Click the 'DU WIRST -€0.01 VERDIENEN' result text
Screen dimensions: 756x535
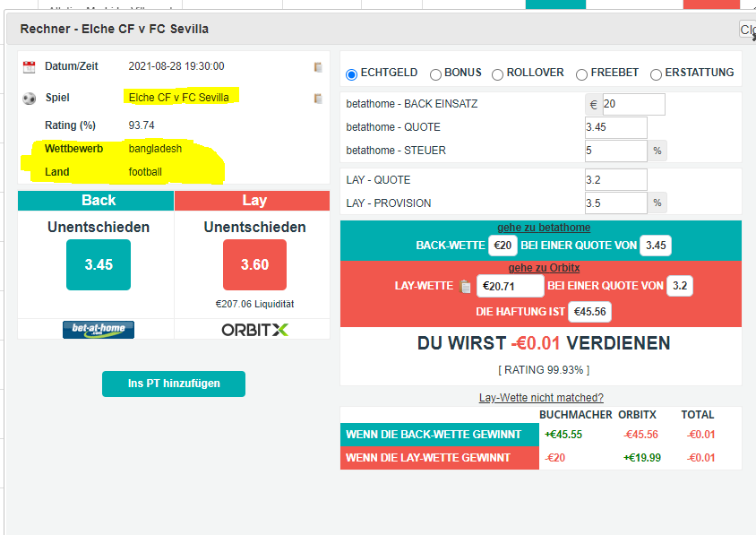pos(544,343)
